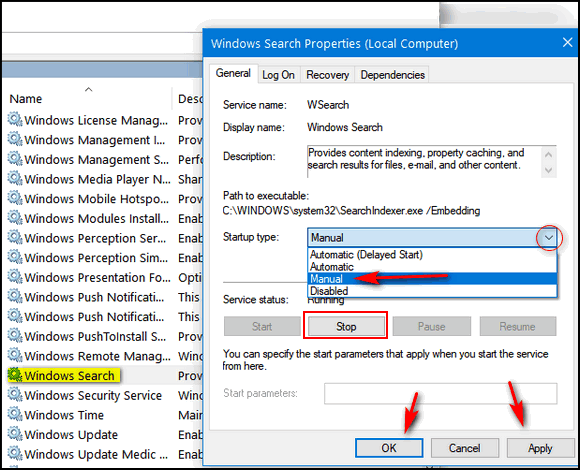Screen dimensions: 580x470
Task: Click gear icon for Windows Remote Management service
Action: (x=15, y=355)
